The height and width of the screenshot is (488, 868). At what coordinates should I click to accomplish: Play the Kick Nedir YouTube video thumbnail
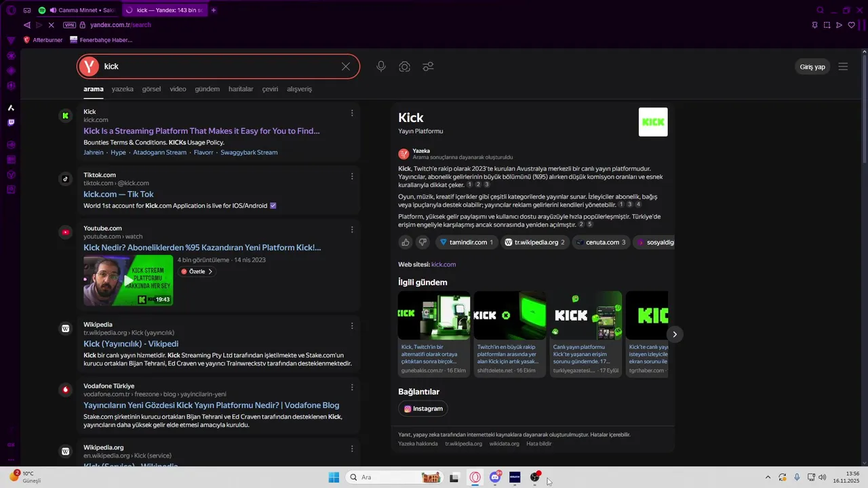128,281
